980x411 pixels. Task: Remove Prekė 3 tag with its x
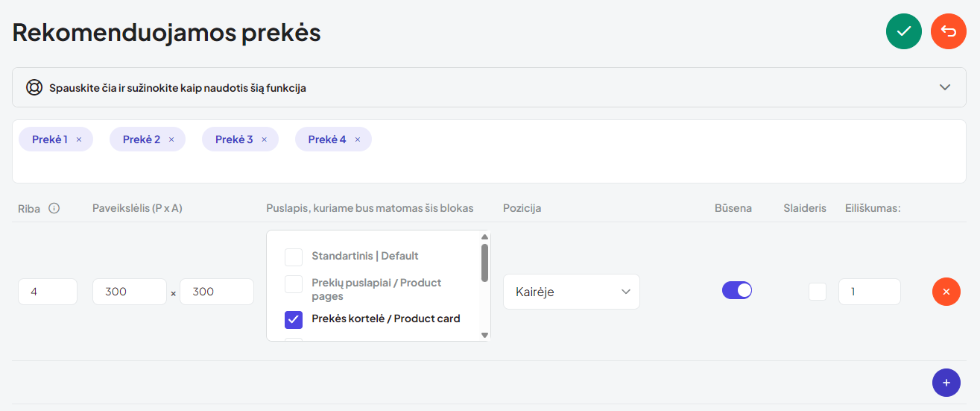pyautogui.click(x=264, y=139)
